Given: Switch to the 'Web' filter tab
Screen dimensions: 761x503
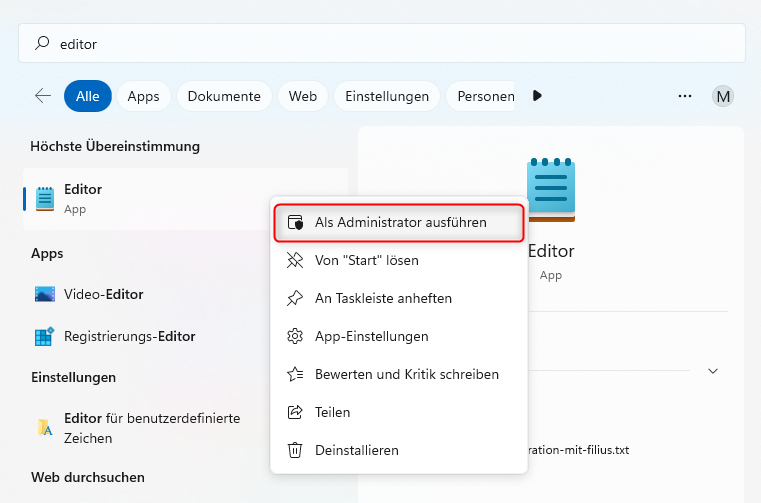Looking at the screenshot, I should [x=303, y=96].
